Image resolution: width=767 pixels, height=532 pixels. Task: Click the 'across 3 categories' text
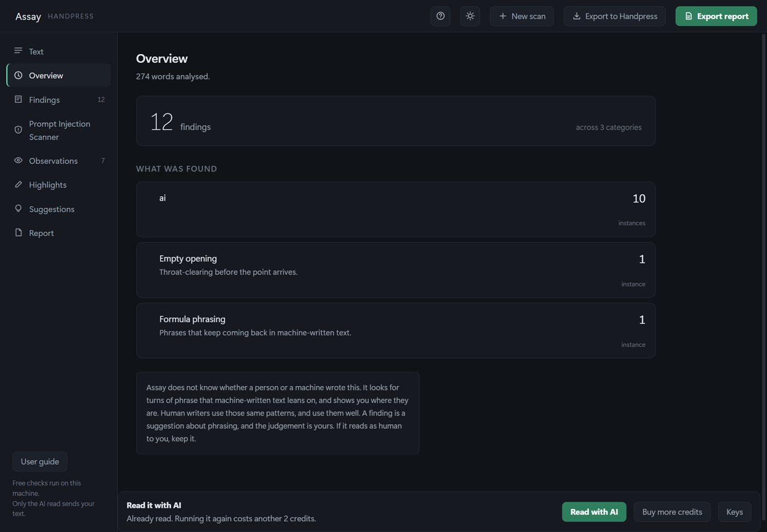609,127
